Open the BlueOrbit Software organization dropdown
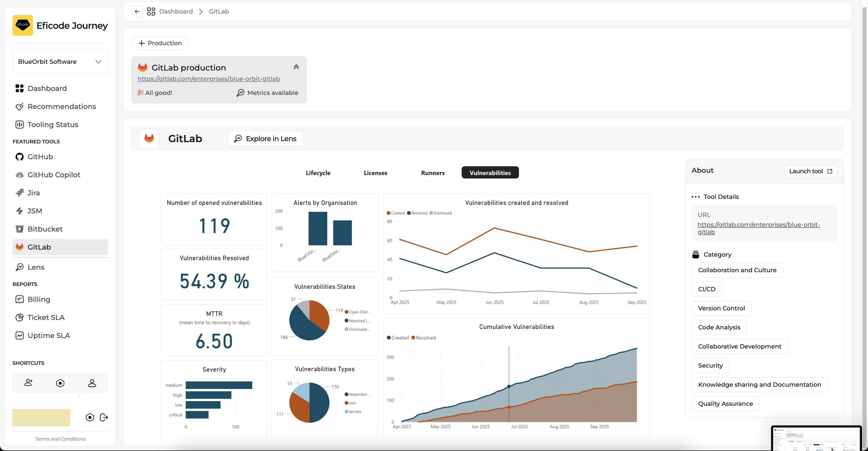The height and width of the screenshot is (451, 868). pos(60,62)
